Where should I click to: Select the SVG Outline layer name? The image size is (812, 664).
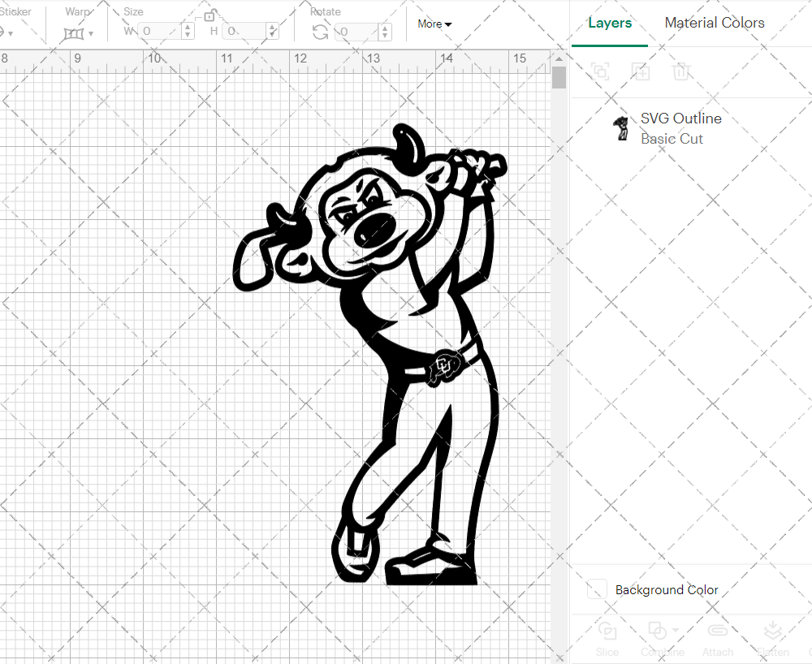click(681, 119)
